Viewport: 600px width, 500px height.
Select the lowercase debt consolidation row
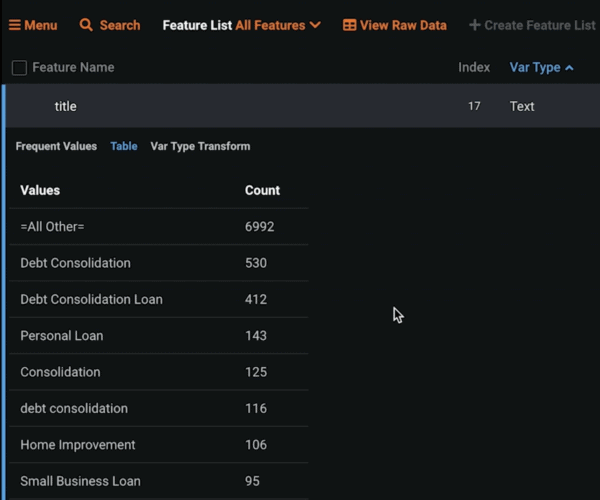pos(159,408)
